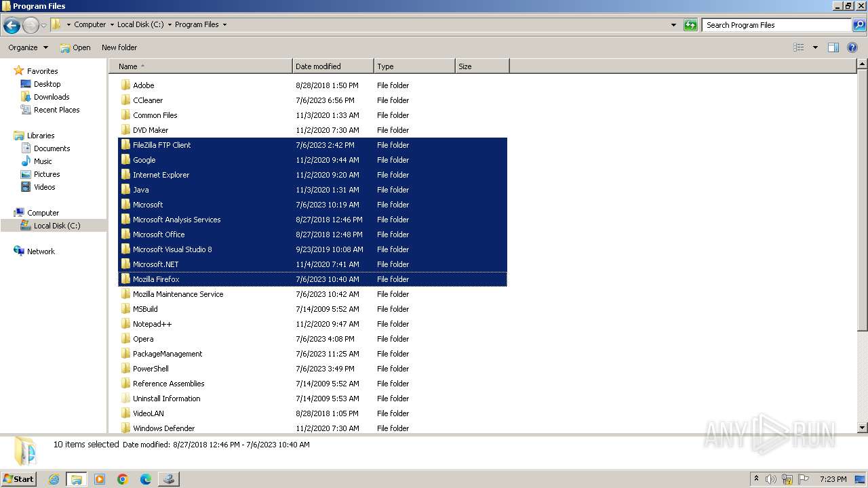This screenshot has width=868, height=488.
Task: Sort by the Type column header
Action: pos(414,66)
